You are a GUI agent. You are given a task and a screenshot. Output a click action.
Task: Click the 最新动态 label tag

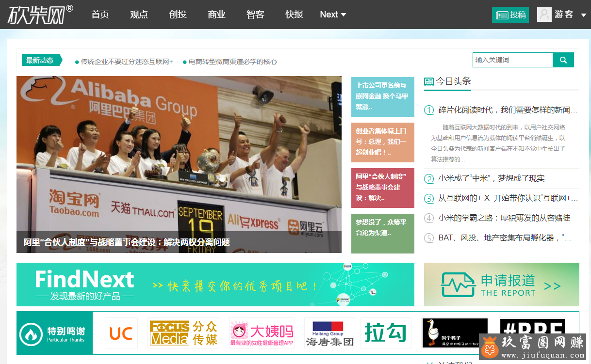tap(42, 60)
